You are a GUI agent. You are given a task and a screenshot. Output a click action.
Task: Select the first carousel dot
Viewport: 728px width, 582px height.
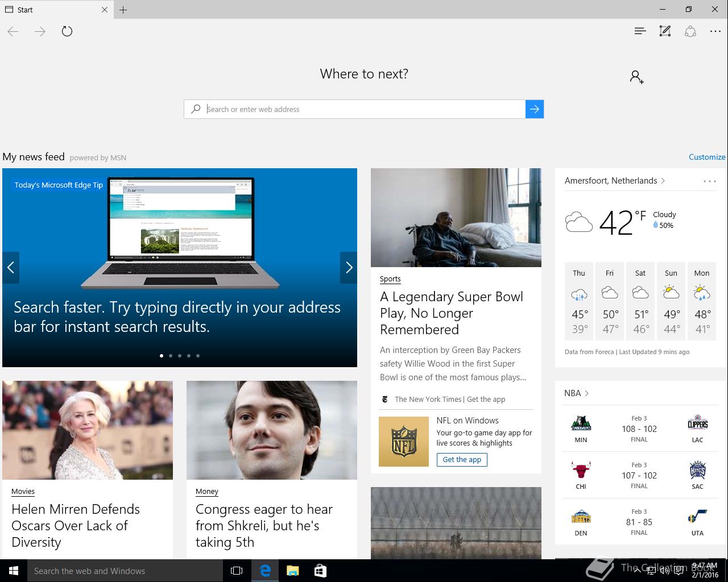pos(162,356)
